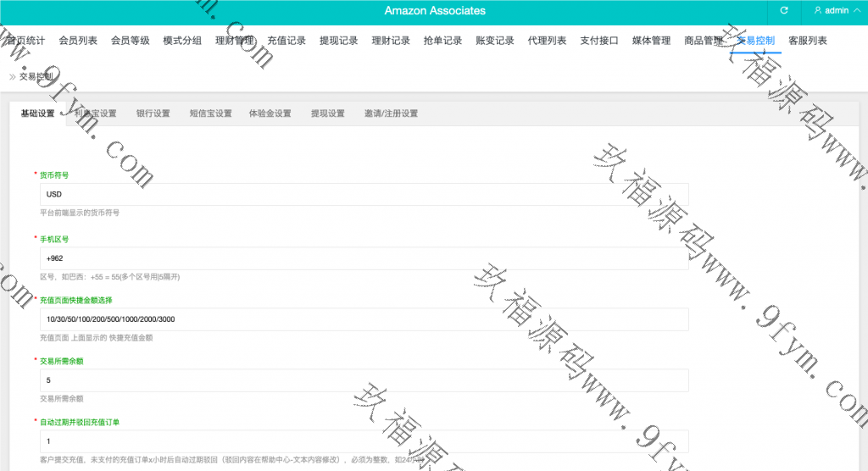Viewport: 868px width, 471px height.
Task: Select the 提现设置 tab
Action: (x=327, y=114)
